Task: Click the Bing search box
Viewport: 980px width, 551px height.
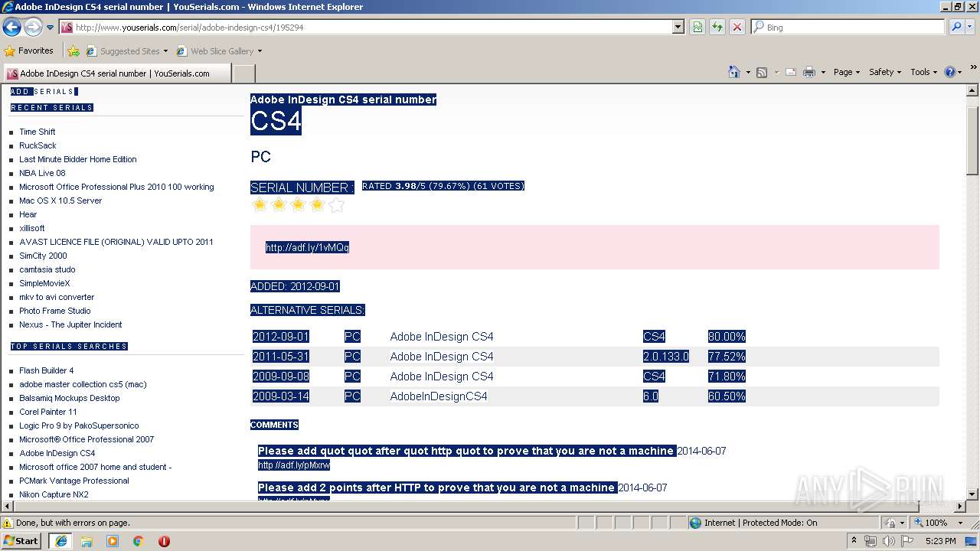Action: (x=848, y=27)
